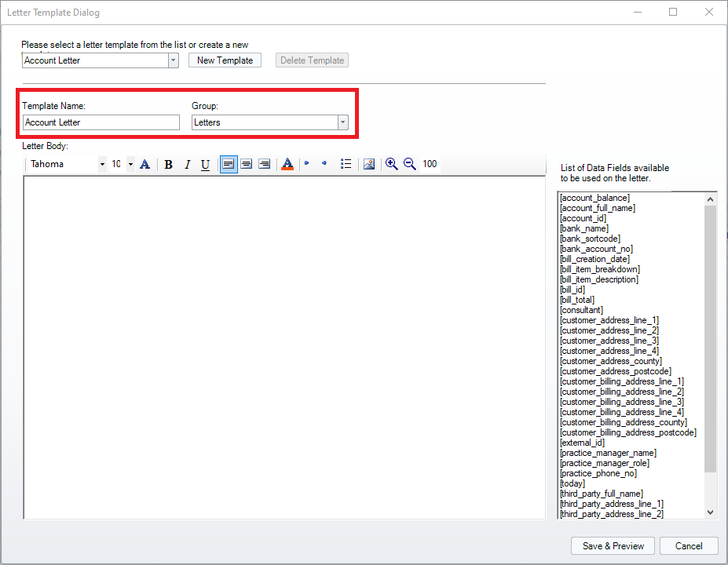The height and width of the screenshot is (565, 728).
Task: Insert an image into the letter
Action: tap(368, 164)
